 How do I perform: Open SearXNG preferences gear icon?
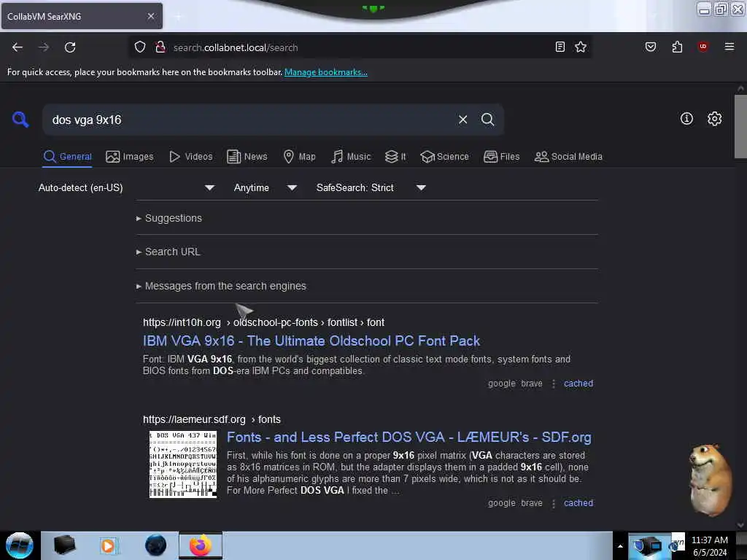pos(714,119)
